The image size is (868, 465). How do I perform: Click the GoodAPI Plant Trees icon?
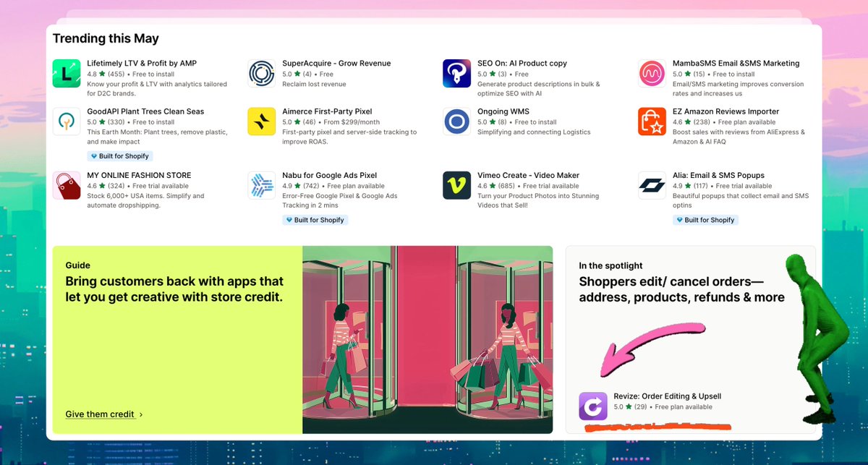pyautogui.click(x=67, y=121)
